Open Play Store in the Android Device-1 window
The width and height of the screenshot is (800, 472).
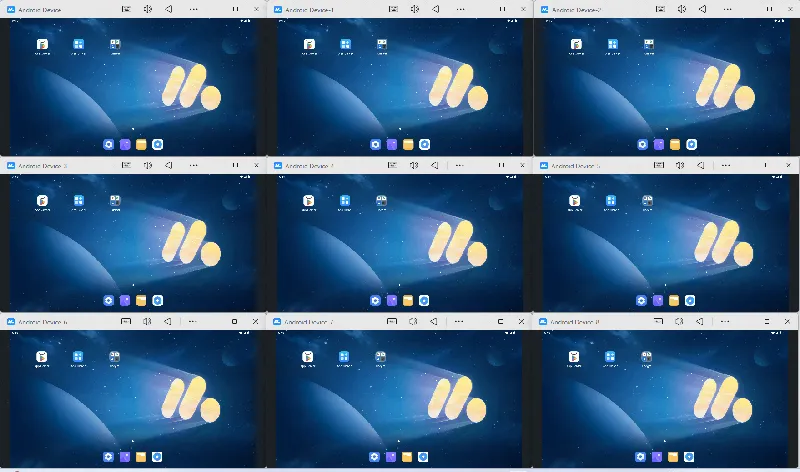coord(310,45)
